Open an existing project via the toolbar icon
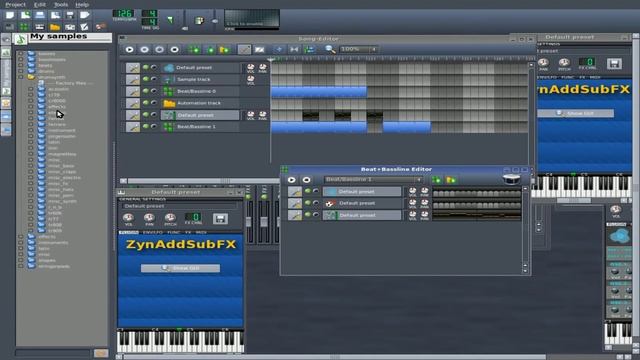Screen dimensions: 640x360 click(x=40, y=15)
